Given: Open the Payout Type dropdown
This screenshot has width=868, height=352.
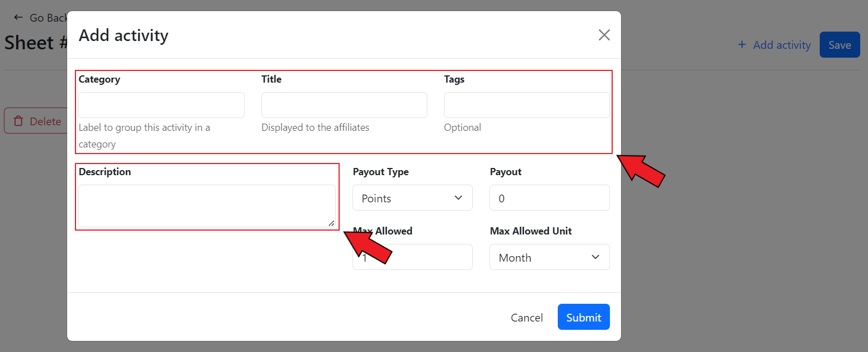Looking at the screenshot, I should click(x=412, y=198).
